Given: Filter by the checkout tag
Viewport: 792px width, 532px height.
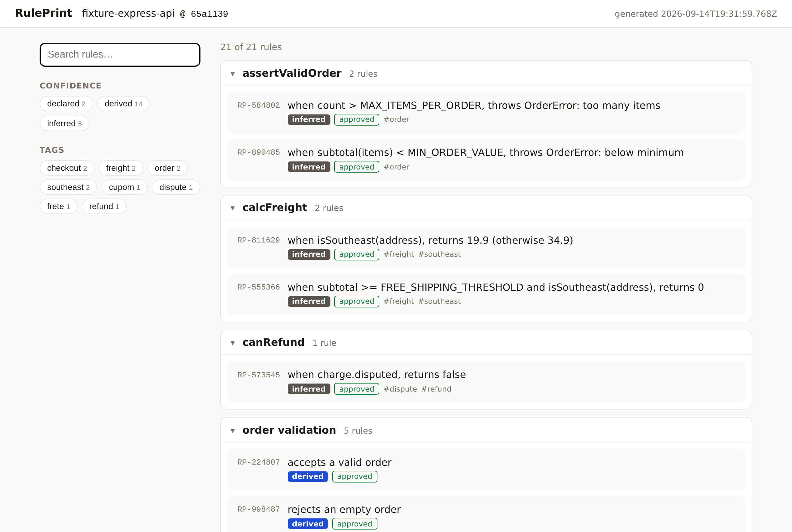Looking at the screenshot, I should (x=67, y=168).
